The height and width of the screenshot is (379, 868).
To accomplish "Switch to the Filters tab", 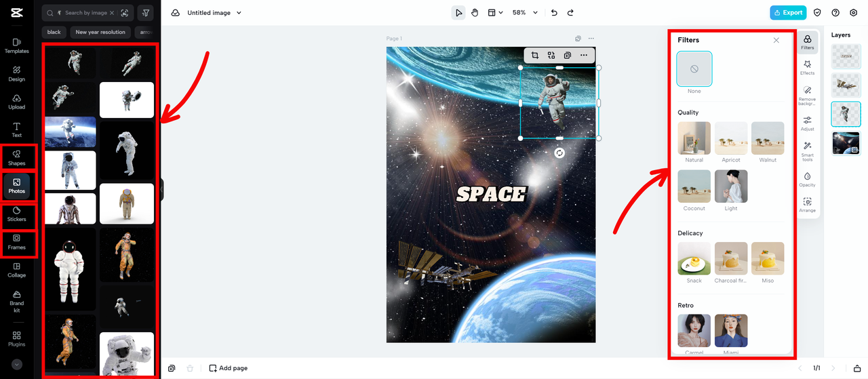I will (x=807, y=42).
